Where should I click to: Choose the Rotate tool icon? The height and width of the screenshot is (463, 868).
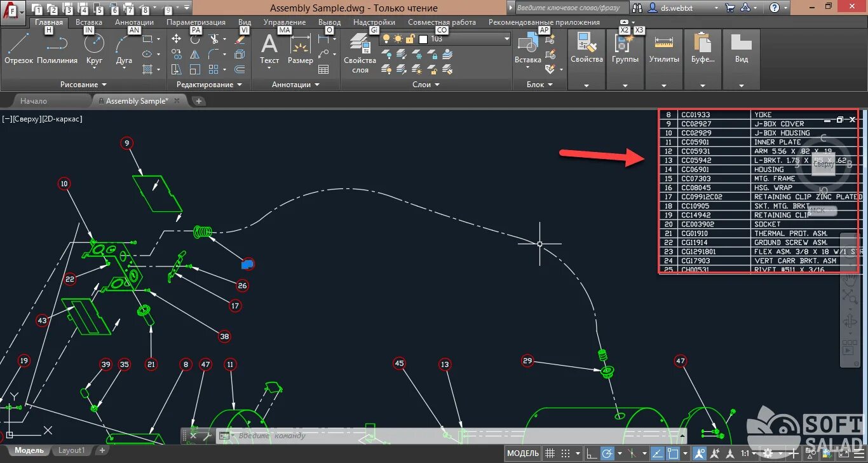click(x=195, y=39)
